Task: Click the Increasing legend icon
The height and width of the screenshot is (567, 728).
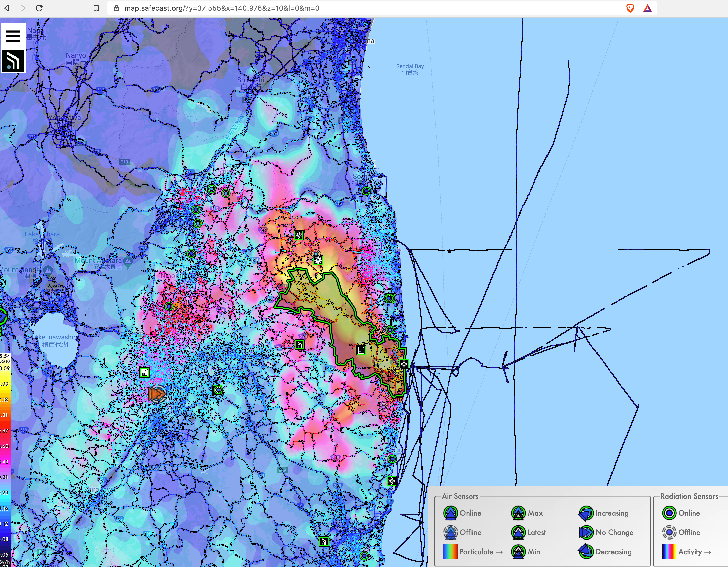Action: click(x=586, y=513)
